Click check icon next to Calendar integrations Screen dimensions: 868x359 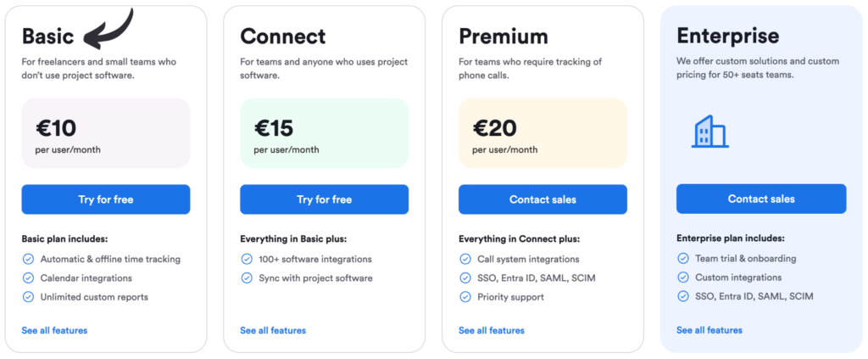28,278
